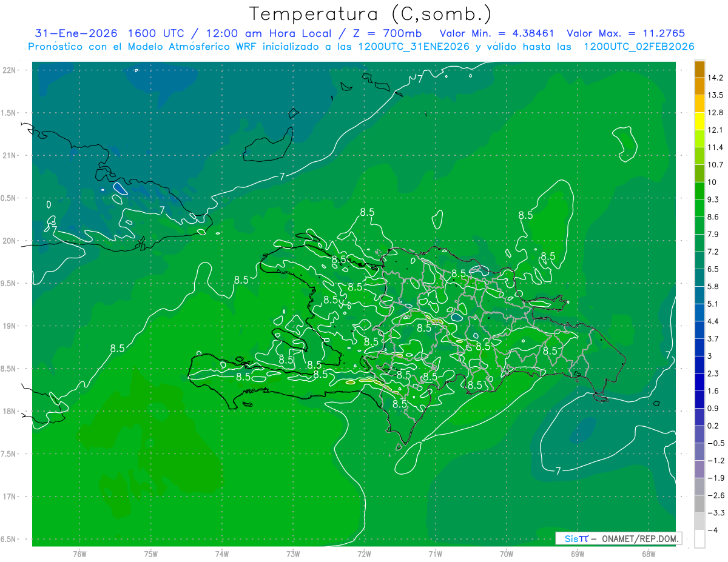Click the 'Sisπ' logo text

click(x=576, y=538)
